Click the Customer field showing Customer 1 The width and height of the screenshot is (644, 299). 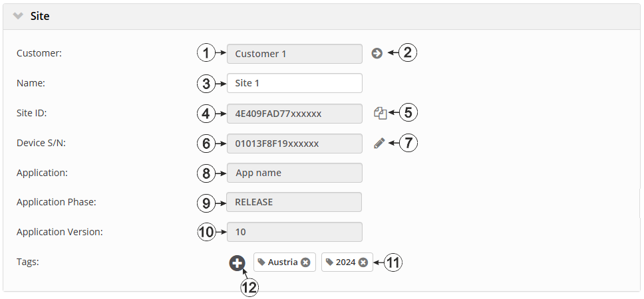pyautogui.click(x=294, y=54)
